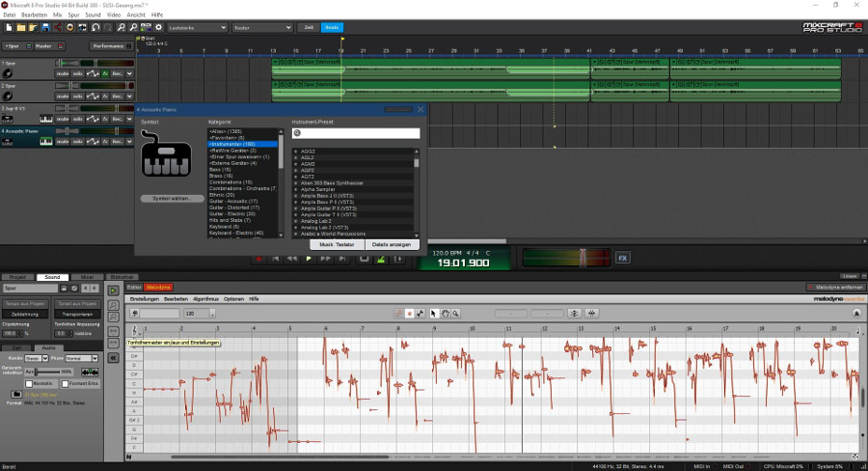Expand track 2 Spur options arrow
868x471 pixels.
tap(129, 96)
